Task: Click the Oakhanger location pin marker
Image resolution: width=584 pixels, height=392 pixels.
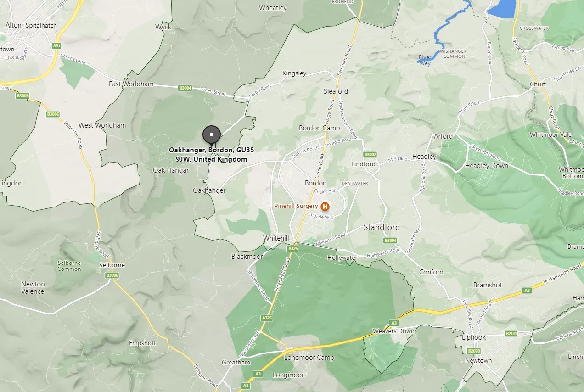Action: (x=212, y=135)
